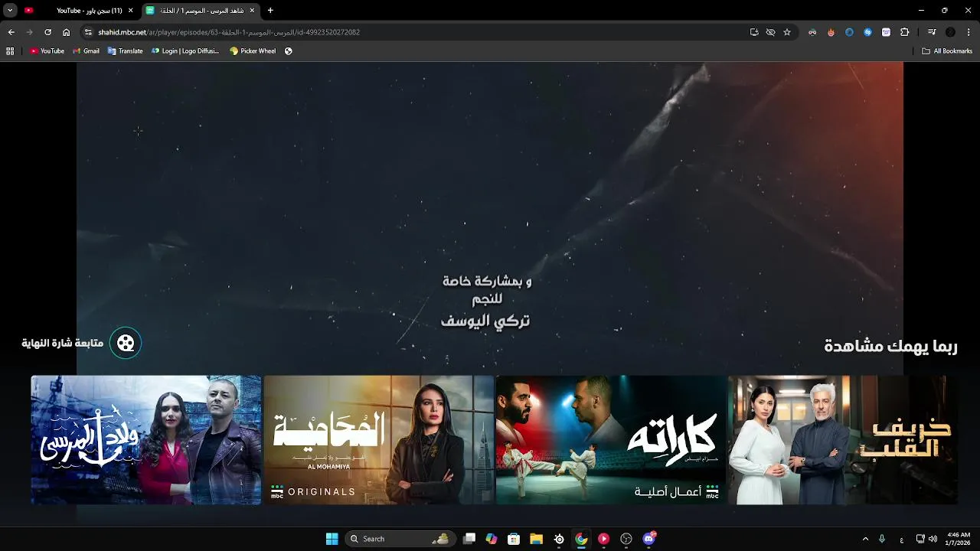Viewport: 980px width, 551px height.
Task: Open Al Mohamiya show thumbnail
Action: point(378,440)
